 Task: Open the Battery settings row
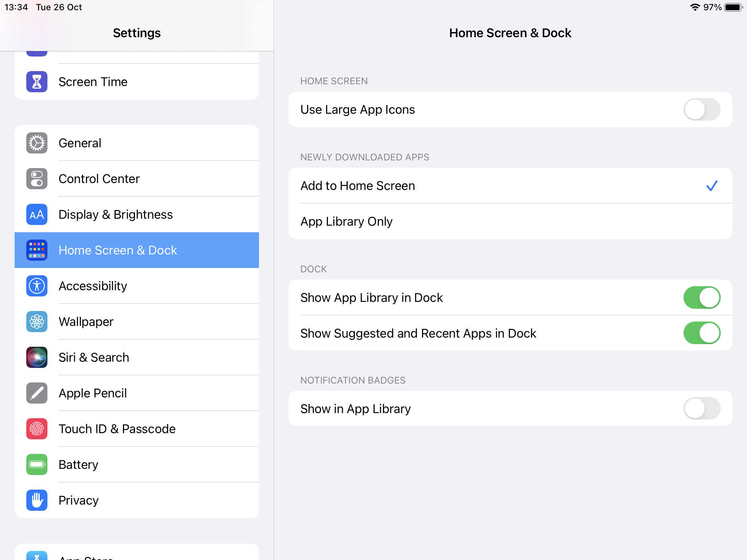point(137,464)
